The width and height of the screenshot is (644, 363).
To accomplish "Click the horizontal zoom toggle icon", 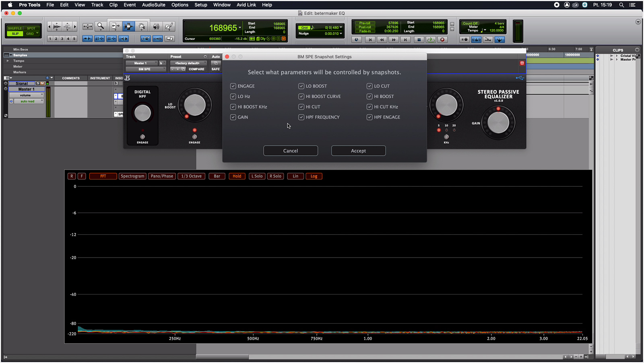I will pos(88,27).
